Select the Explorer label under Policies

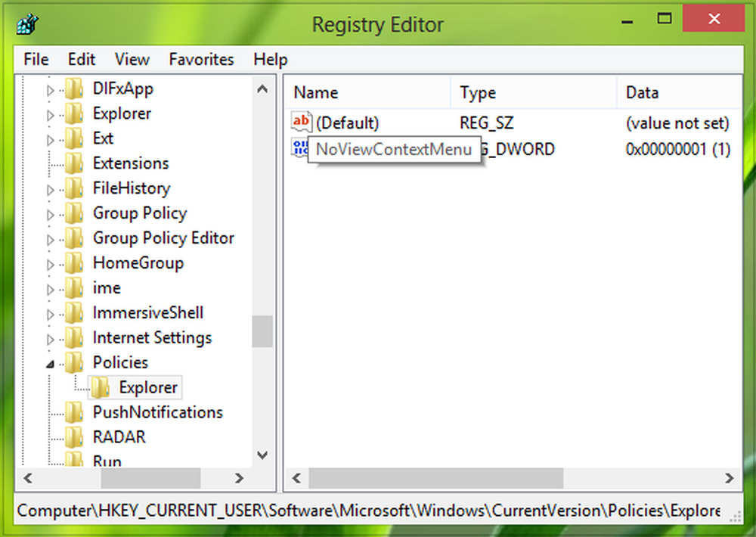pos(148,387)
